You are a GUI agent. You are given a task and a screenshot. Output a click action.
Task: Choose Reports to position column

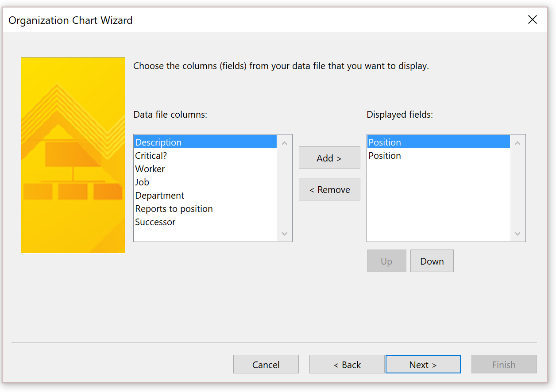(x=205, y=208)
